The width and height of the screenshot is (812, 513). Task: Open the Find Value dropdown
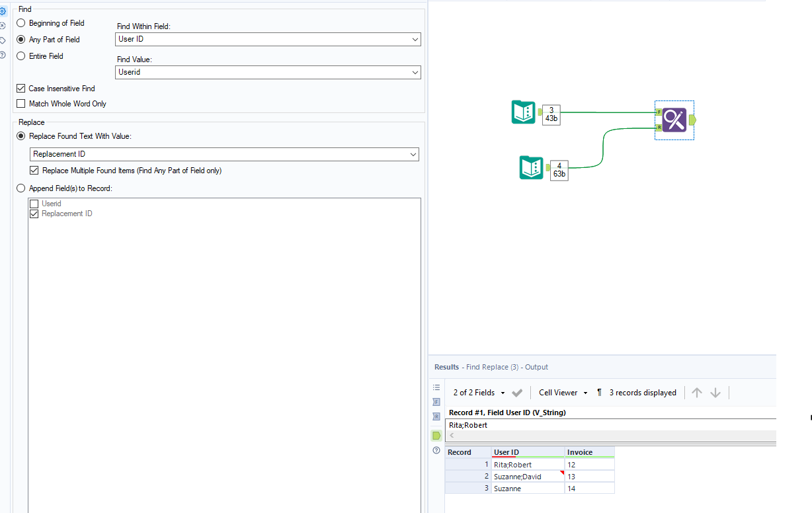tap(415, 72)
